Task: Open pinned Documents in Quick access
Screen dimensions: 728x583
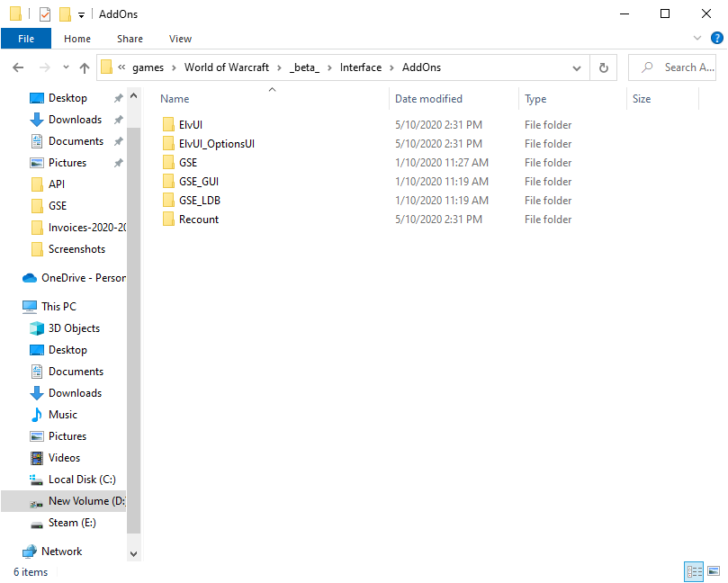Action: point(76,141)
